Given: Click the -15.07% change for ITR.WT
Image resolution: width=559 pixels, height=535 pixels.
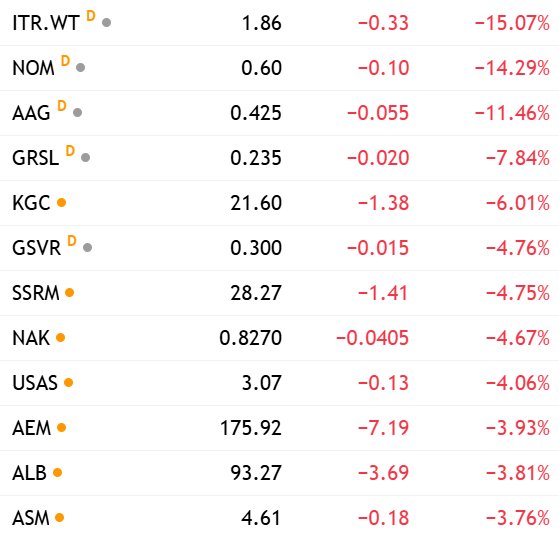Looking at the screenshot, I should tap(512, 23).
